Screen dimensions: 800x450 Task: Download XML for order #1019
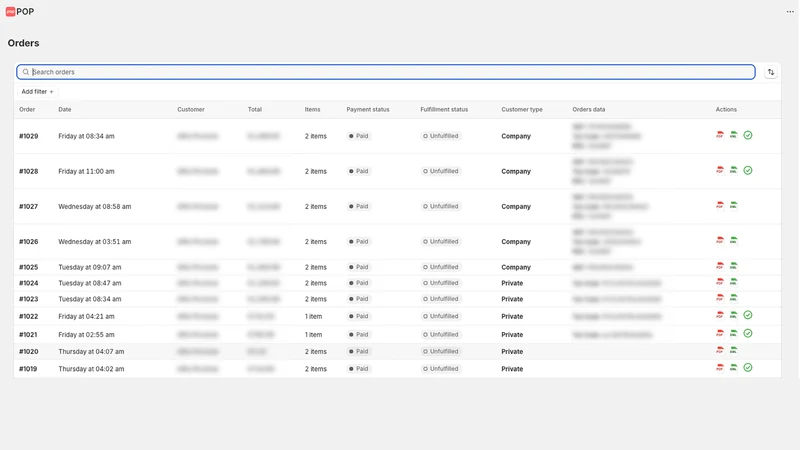click(x=733, y=368)
